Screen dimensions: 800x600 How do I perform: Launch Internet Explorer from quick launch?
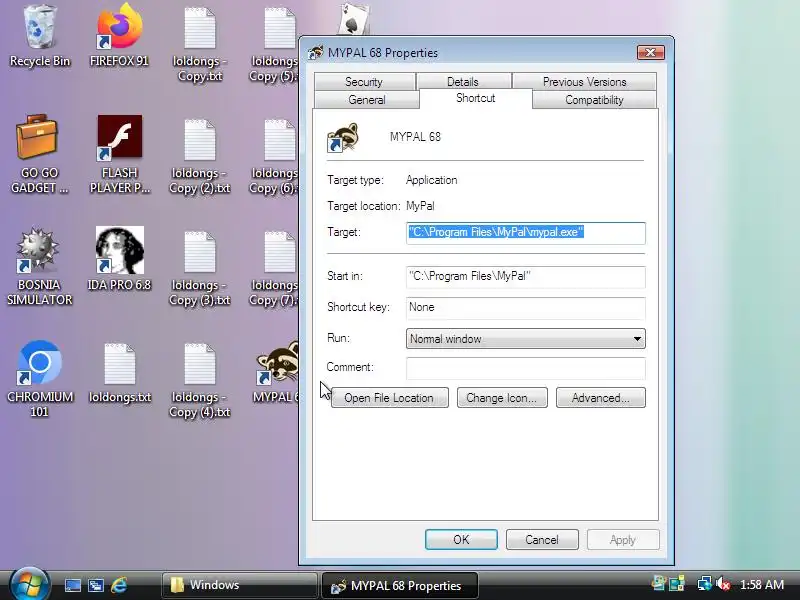pos(119,585)
